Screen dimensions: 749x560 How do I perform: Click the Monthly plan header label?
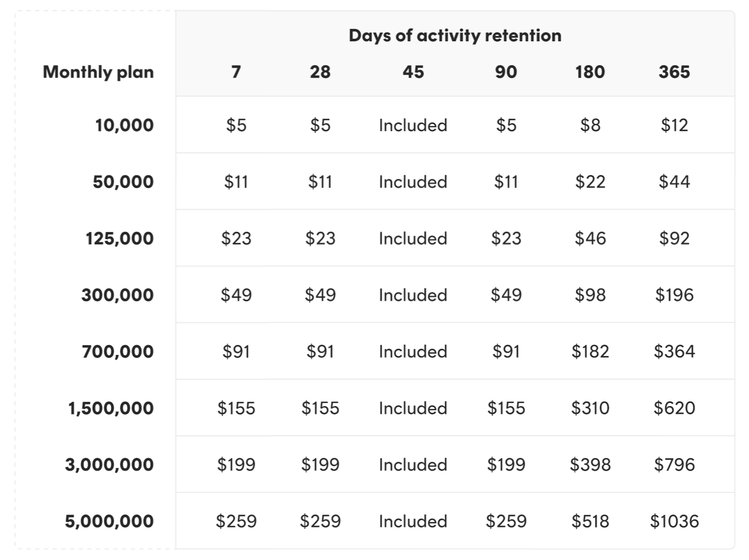[98, 72]
